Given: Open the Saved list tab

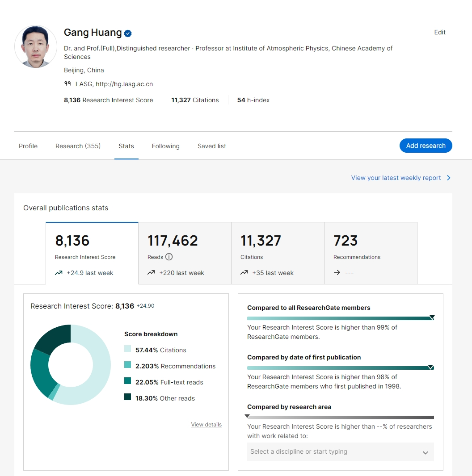Looking at the screenshot, I should [212, 146].
